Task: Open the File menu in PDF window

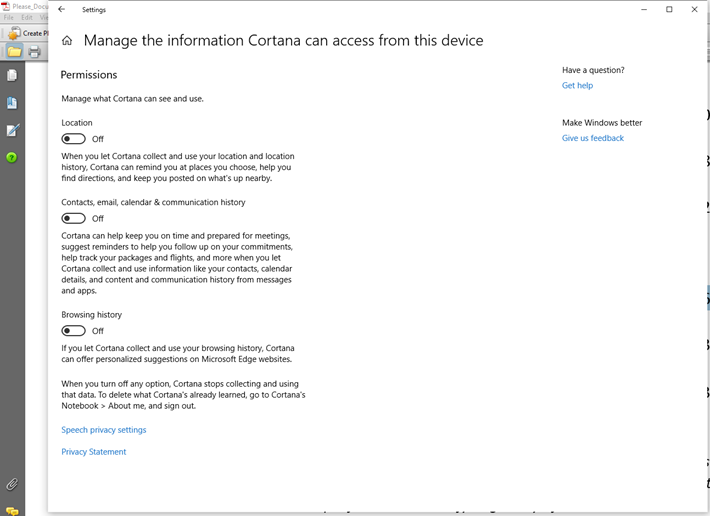Action: (9, 17)
